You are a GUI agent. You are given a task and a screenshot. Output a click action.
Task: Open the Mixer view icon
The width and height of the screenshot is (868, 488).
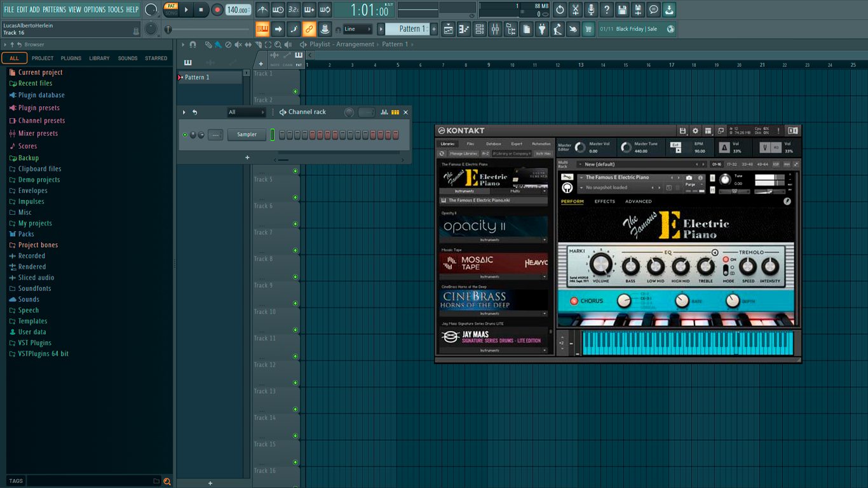tap(495, 29)
